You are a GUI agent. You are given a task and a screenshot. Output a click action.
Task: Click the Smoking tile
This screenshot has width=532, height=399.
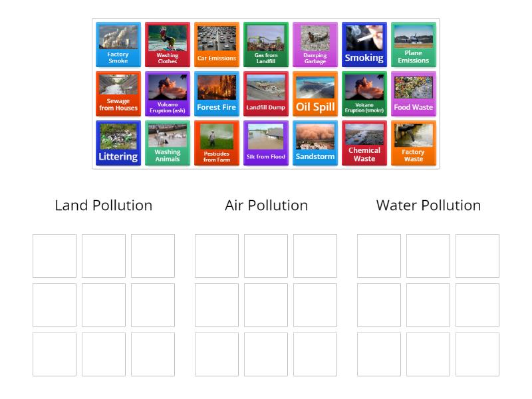[x=364, y=43]
